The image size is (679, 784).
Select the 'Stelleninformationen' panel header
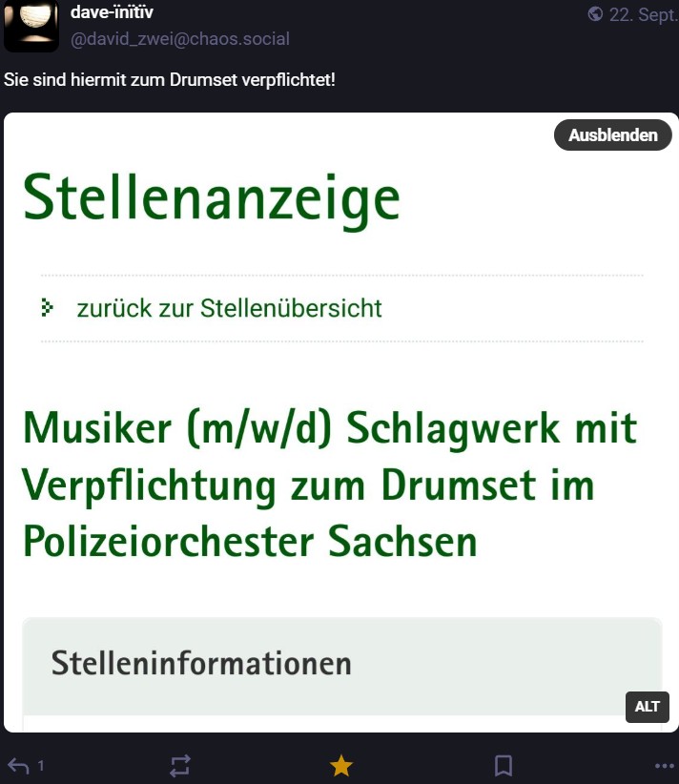click(201, 663)
